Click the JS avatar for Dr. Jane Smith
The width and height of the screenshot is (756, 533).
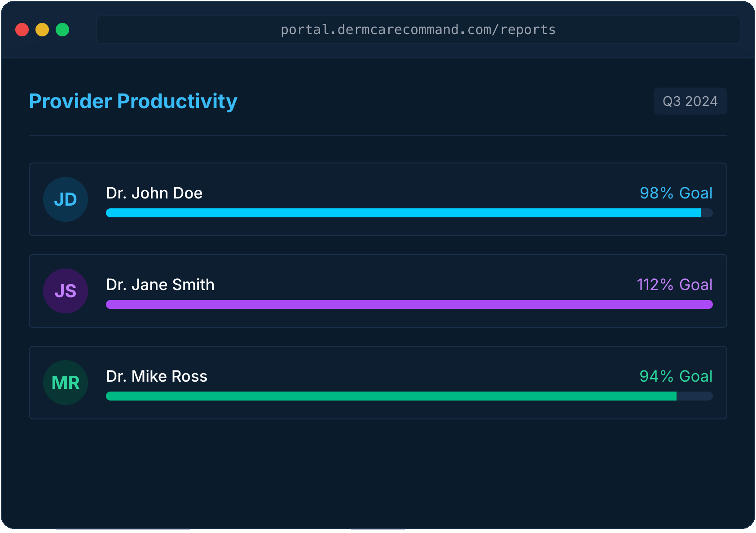tap(66, 291)
